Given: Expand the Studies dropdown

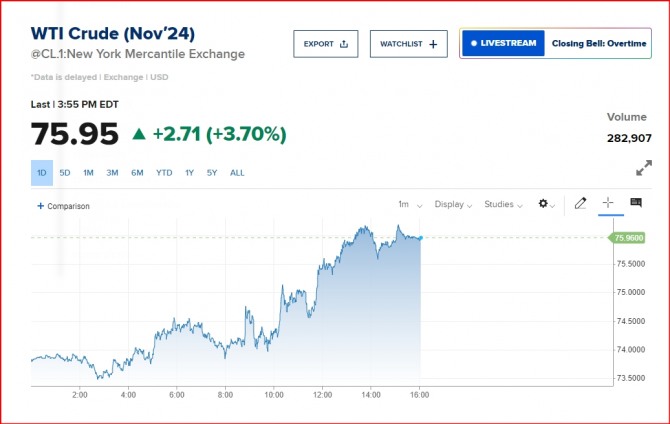Looking at the screenshot, I should [x=502, y=204].
